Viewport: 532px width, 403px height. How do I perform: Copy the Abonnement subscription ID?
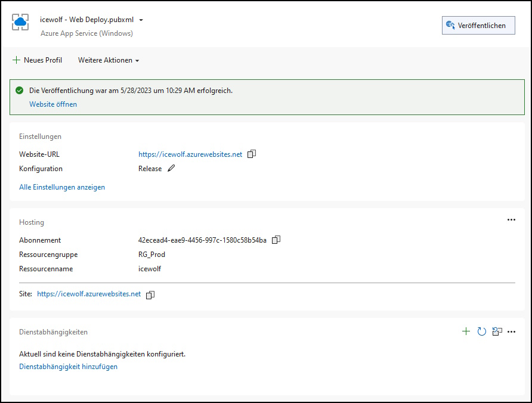point(276,240)
